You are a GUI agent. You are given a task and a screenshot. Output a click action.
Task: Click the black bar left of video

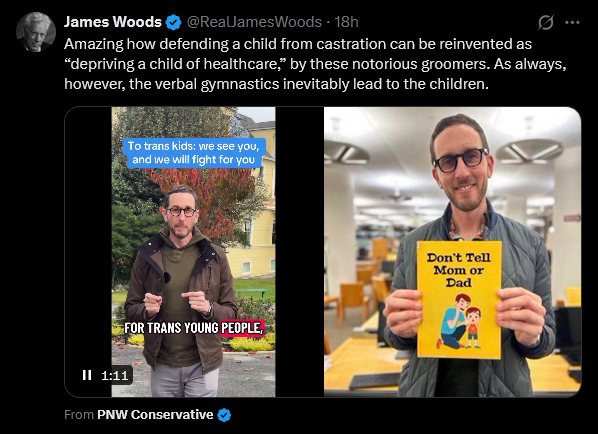88,236
